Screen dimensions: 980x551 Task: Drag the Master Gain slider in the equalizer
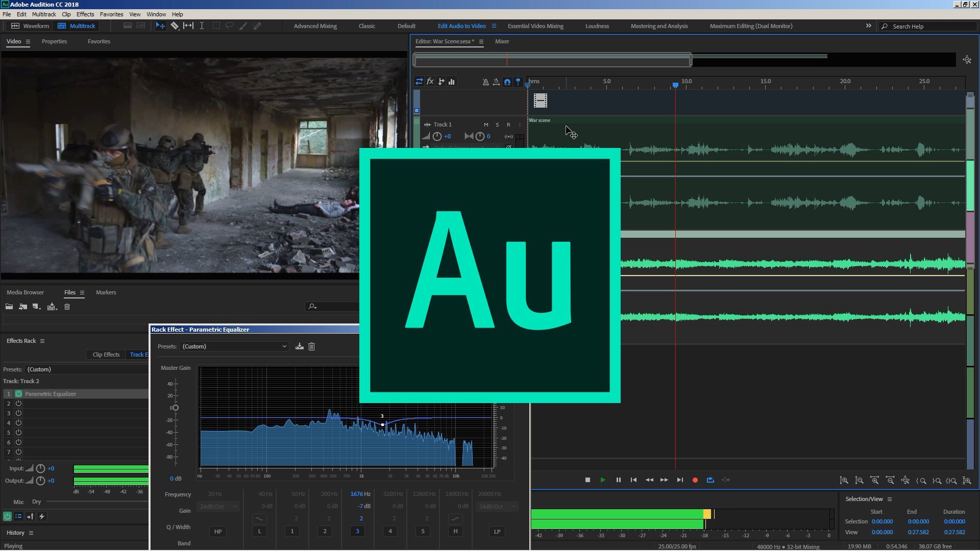175,408
